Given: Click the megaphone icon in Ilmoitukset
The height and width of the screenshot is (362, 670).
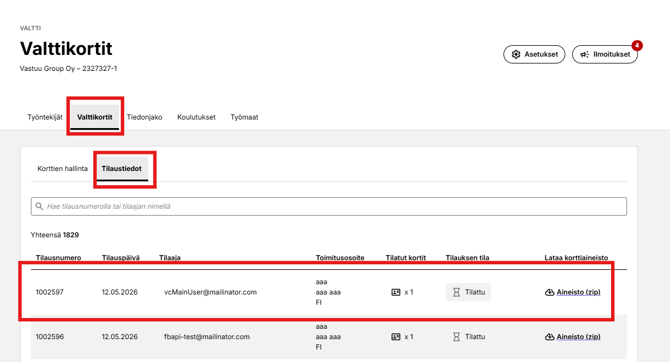Looking at the screenshot, I should [584, 54].
